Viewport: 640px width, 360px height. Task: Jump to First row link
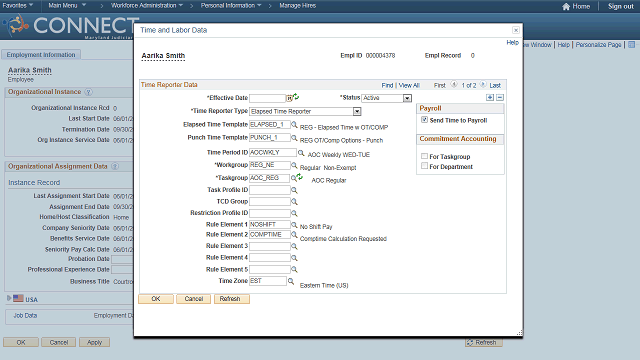click(x=440, y=85)
